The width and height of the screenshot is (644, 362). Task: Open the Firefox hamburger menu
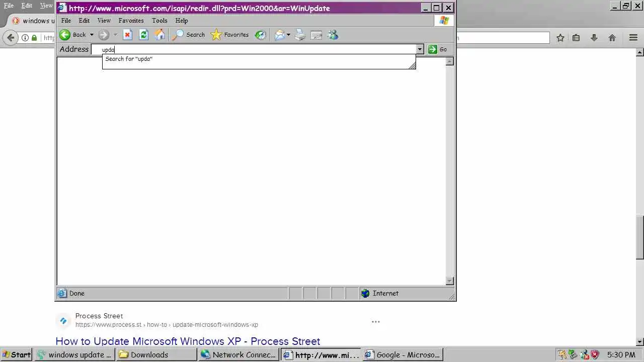(633, 38)
